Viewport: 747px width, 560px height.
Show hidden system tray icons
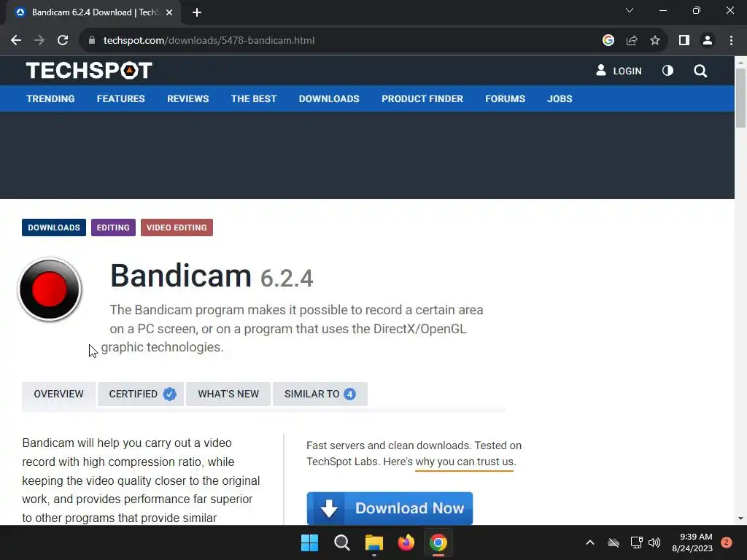pos(589,542)
